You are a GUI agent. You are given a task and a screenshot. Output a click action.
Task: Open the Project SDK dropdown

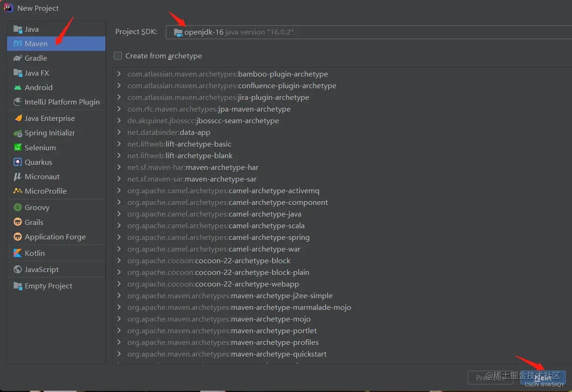click(x=369, y=32)
